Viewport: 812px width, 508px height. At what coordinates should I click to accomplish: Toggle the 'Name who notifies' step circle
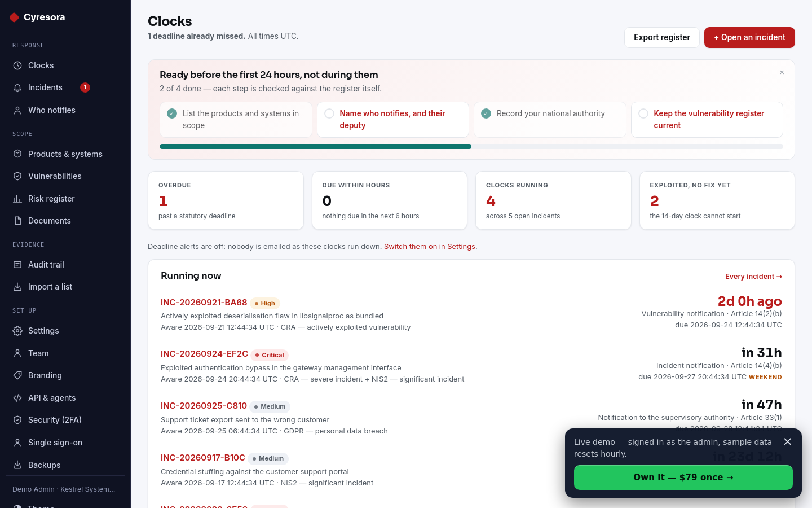[x=329, y=113]
